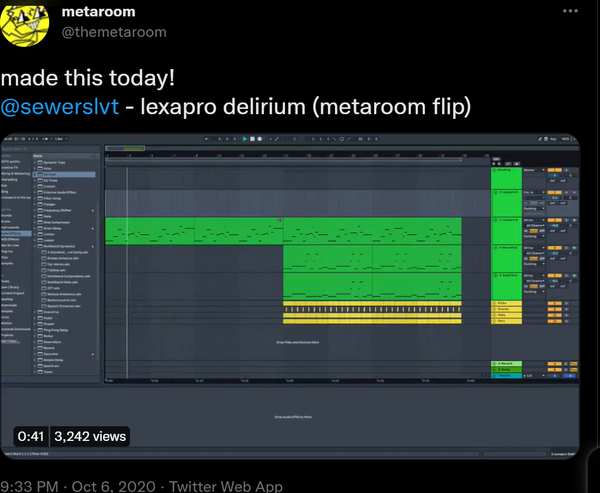Select Instruments category in browser sidebar
600x493 pixels.
[11, 227]
